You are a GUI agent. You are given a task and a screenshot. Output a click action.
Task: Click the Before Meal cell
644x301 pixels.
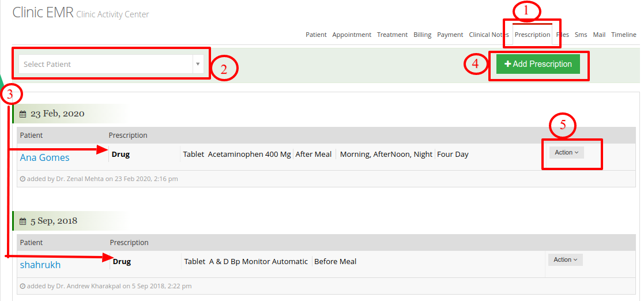[335, 262]
